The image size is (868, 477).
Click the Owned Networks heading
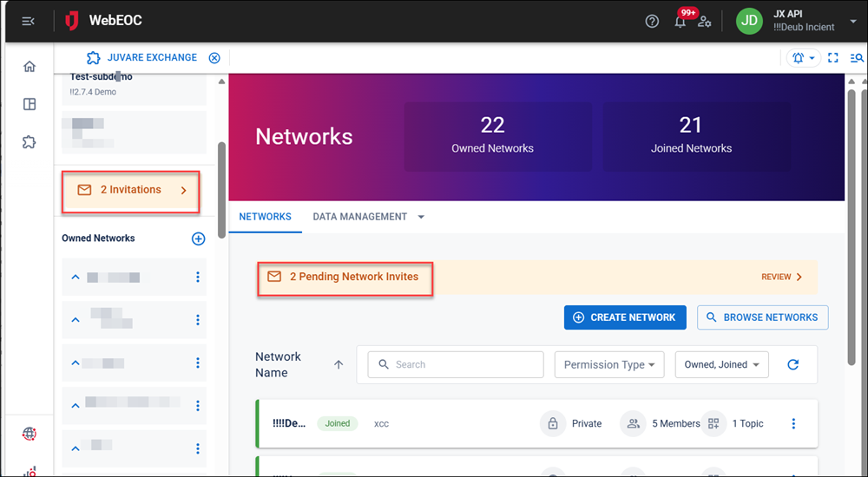point(99,238)
